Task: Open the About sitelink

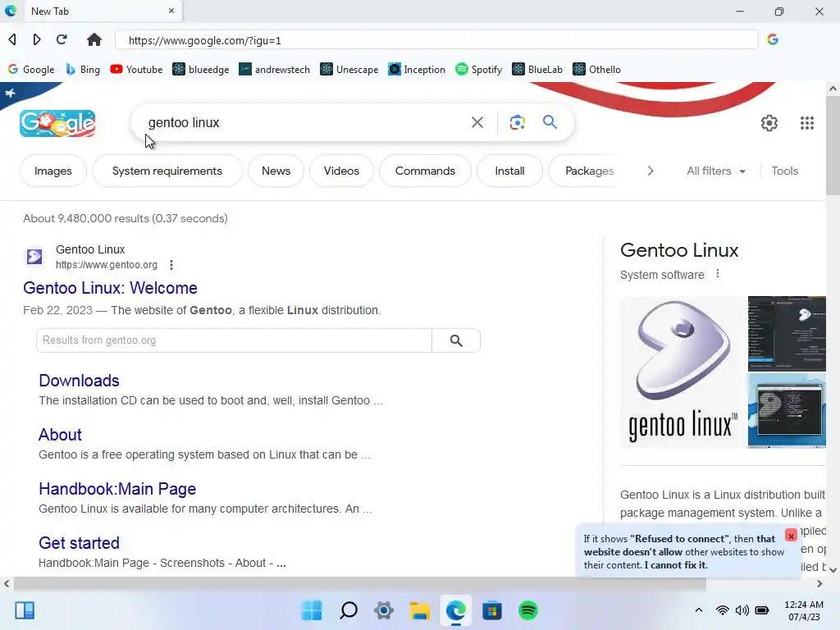Action: [x=60, y=435]
